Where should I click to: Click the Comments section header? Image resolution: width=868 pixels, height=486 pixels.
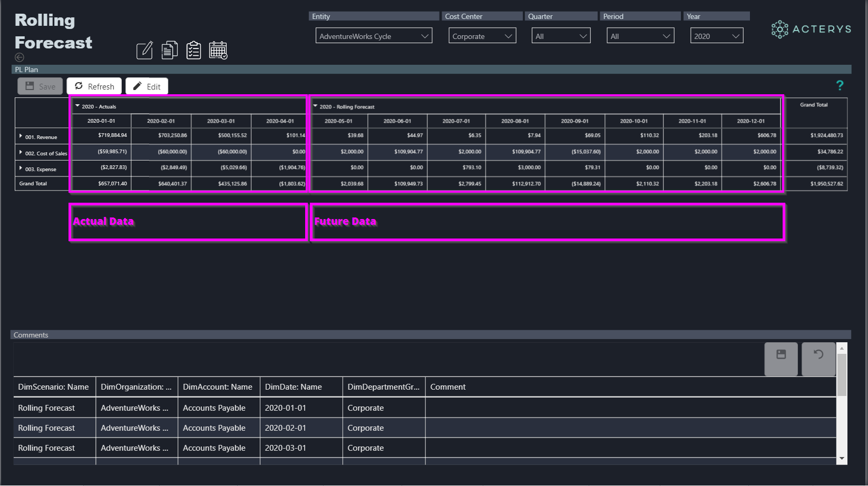click(x=431, y=335)
